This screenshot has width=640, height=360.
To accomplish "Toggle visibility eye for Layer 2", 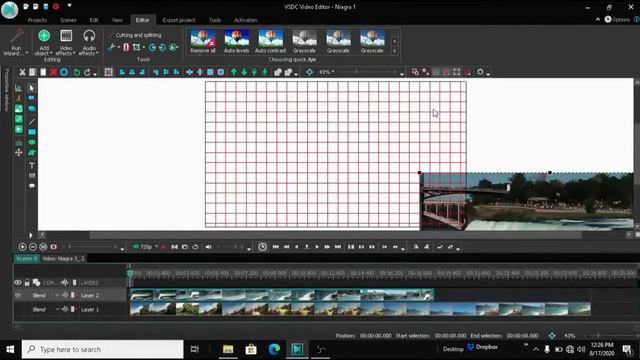I will click(x=18, y=295).
